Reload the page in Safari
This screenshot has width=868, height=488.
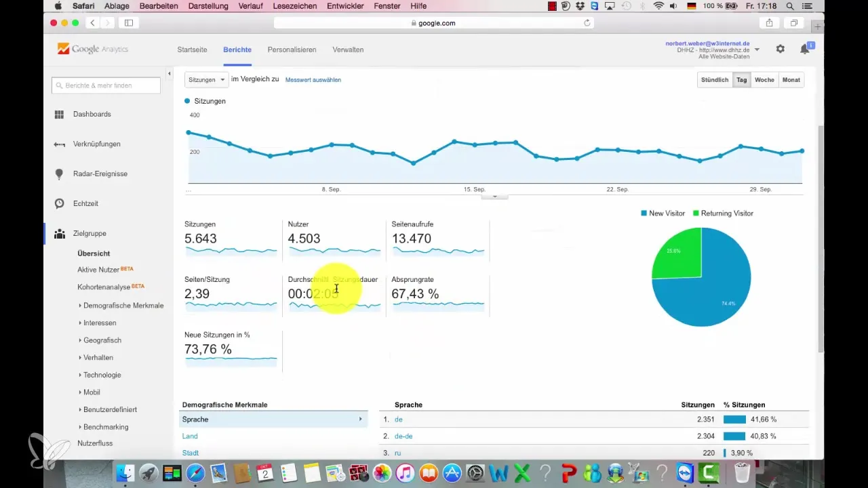point(587,23)
